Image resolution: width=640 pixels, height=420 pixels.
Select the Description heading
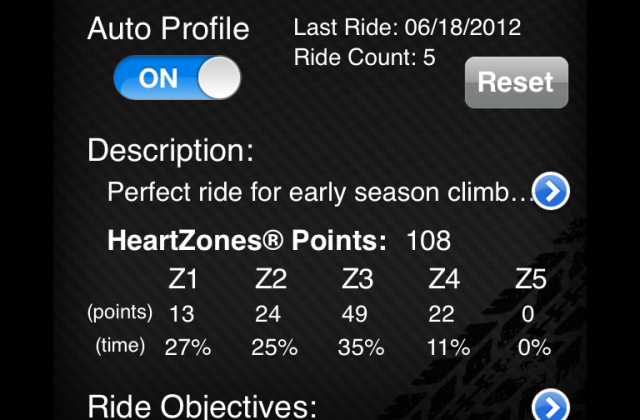171,151
